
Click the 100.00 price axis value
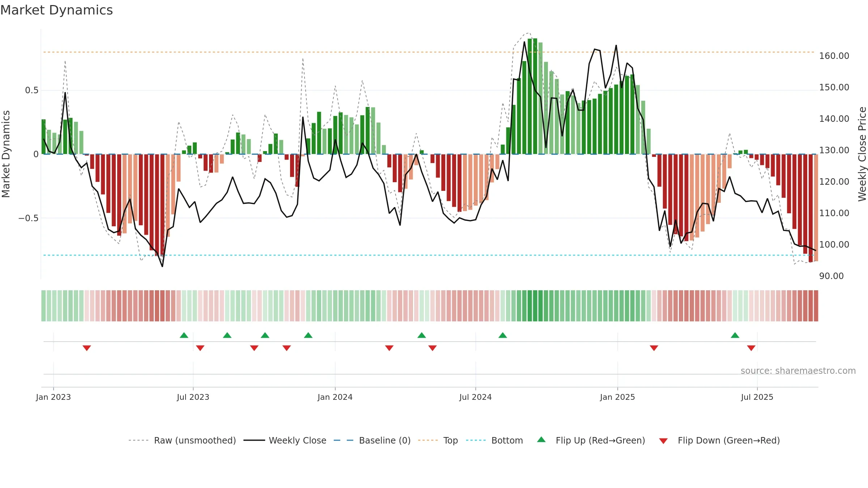(834, 244)
